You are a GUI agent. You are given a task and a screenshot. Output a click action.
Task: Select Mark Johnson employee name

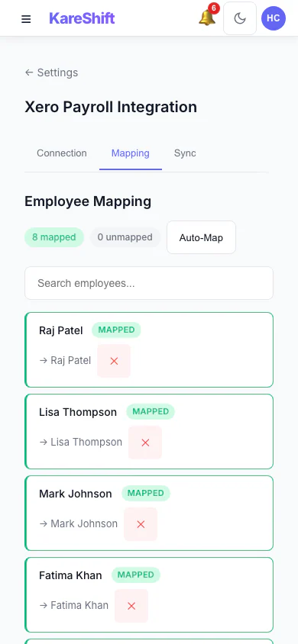coord(75,494)
